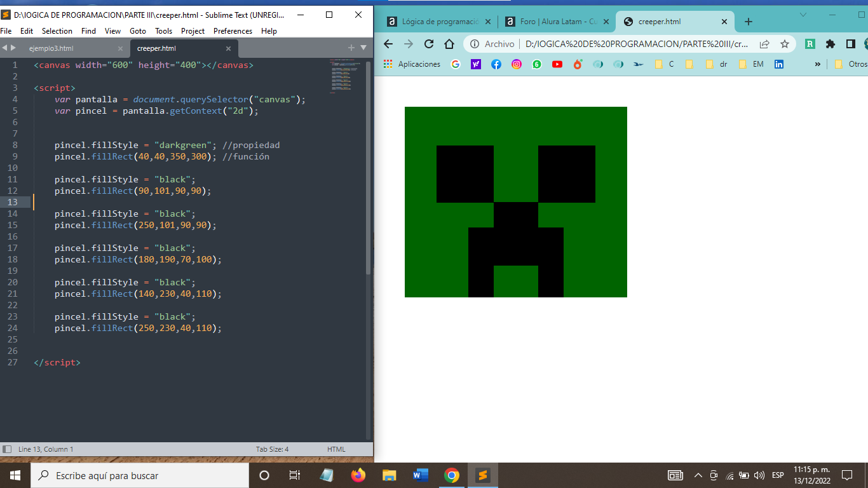
Task: Open Firefox from taskbar
Action: coord(358,475)
